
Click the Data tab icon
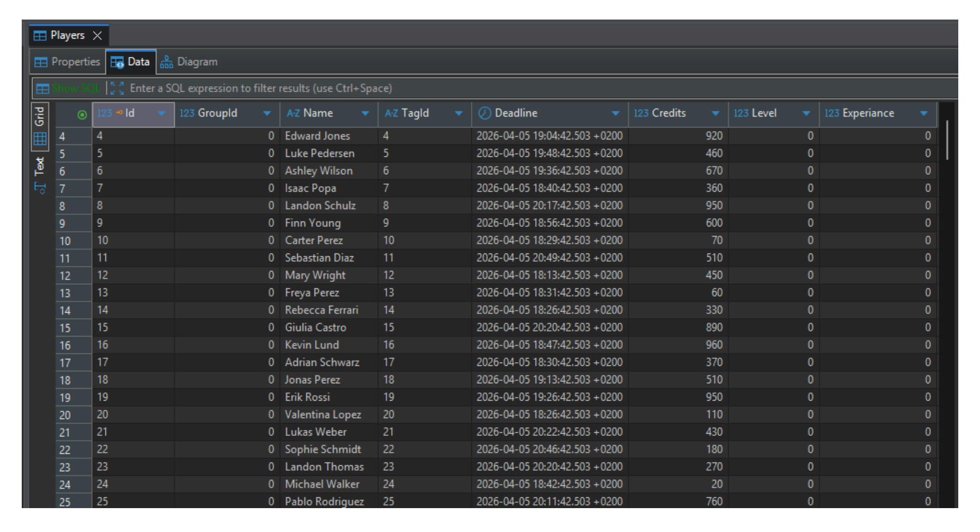pos(117,62)
